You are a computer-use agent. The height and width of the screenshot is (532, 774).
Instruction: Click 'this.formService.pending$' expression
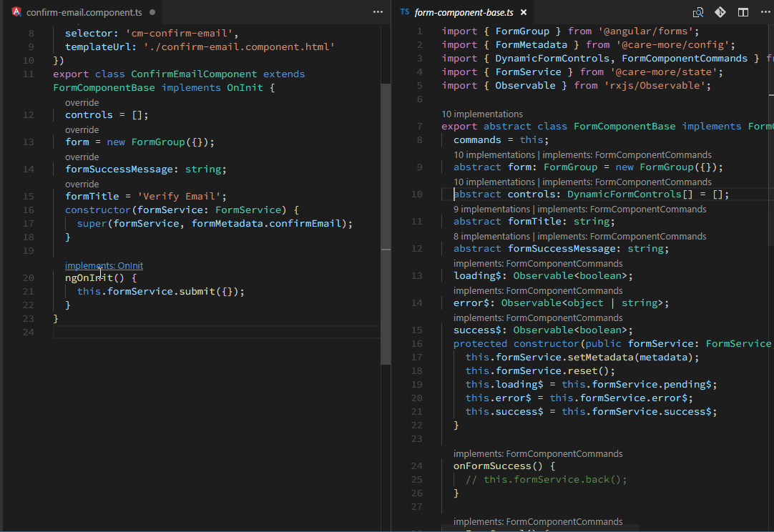636,385
